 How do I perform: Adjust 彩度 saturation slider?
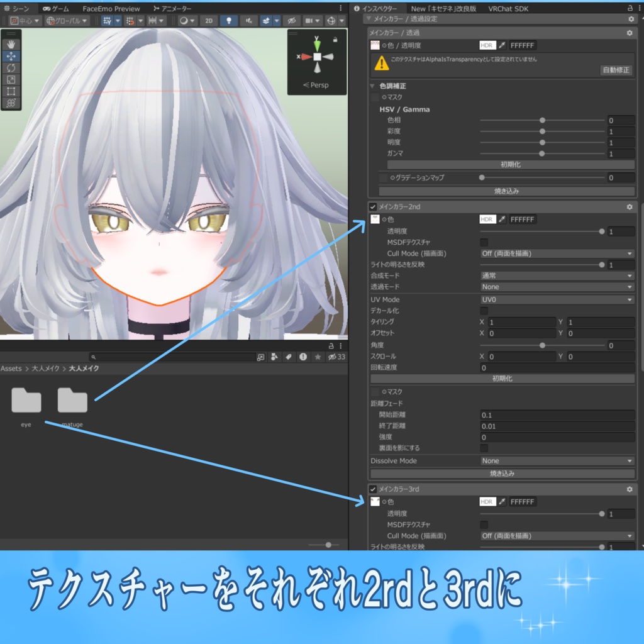(542, 131)
